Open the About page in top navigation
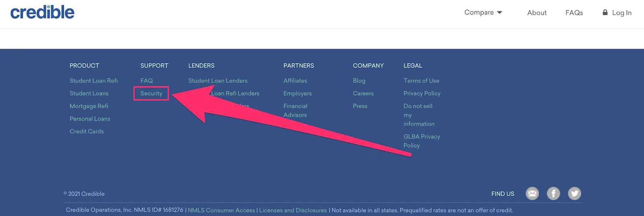644x216 pixels. pos(537,12)
